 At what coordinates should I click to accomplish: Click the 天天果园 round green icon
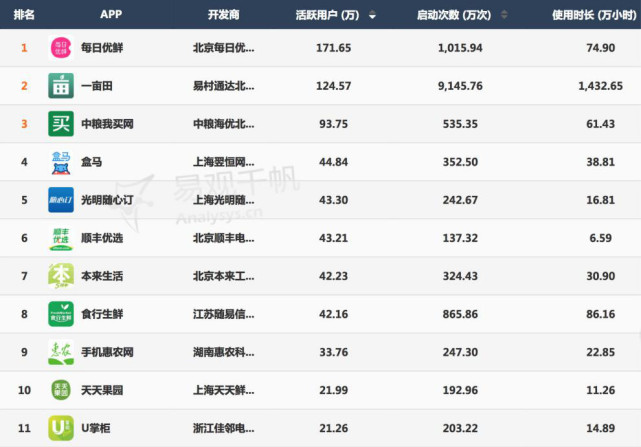61,390
